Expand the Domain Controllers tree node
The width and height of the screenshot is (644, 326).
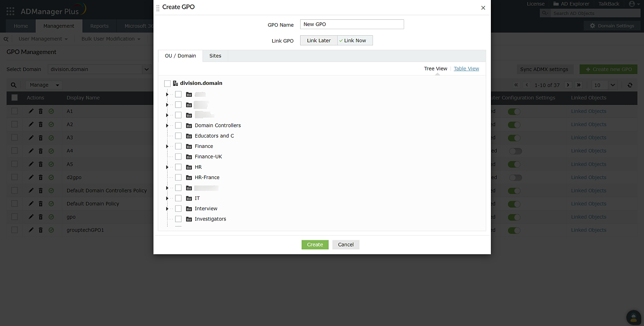tap(167, 125)
